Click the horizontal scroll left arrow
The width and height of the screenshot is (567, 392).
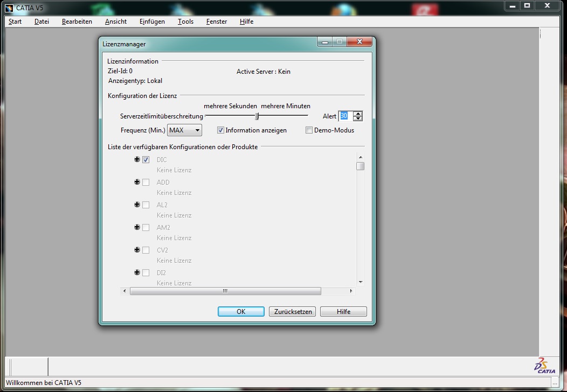(x=125, y=291)
